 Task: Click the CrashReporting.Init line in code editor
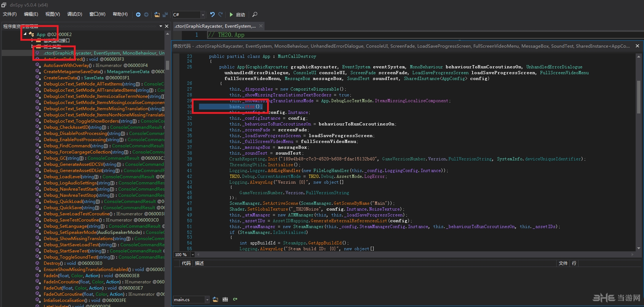pyautogui.click(x=408, y=159)
